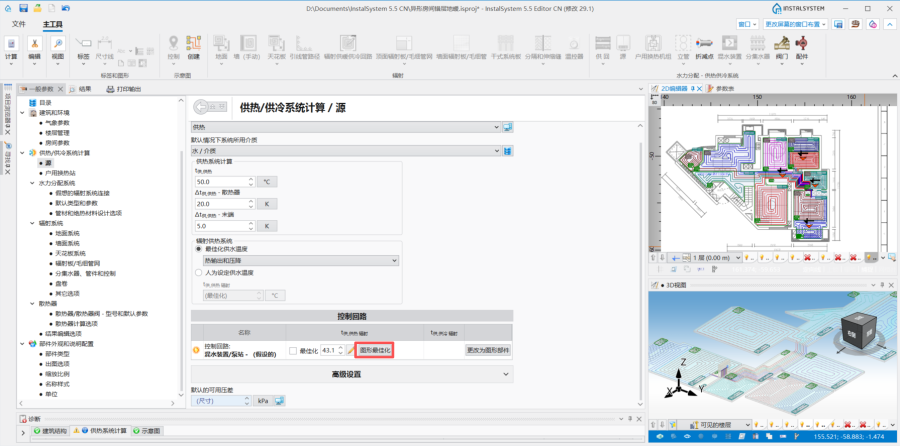The image size is (900, 446).
Task: Click the 折减点 tool icon
Action: pos(704,48)
